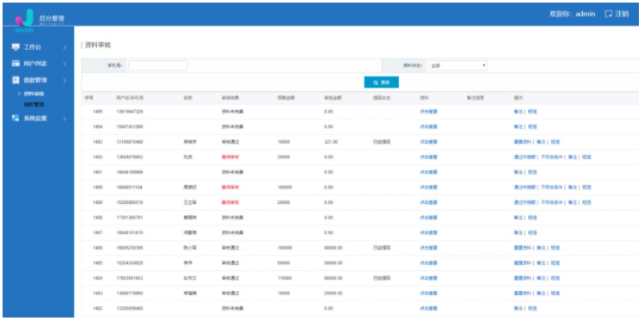Expand the 系统设置 menu chevron

click(x=64, y=118)
